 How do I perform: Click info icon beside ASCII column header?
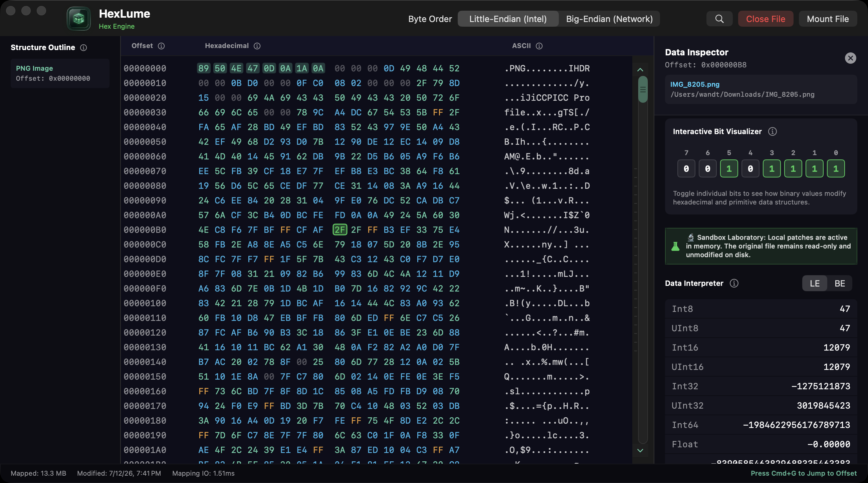[539, 46]
